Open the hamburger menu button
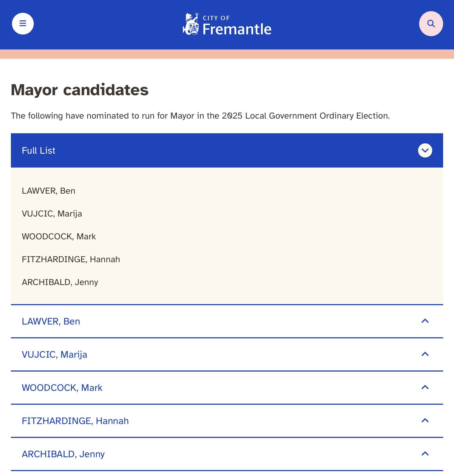Screen dimensions: 454x476 (23, 24)
